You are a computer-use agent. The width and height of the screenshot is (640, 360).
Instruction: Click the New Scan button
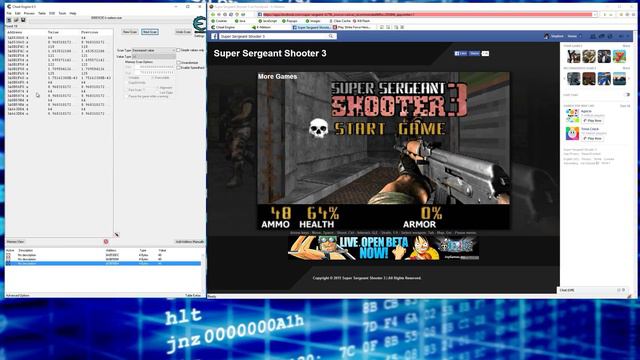click(130, 32)
